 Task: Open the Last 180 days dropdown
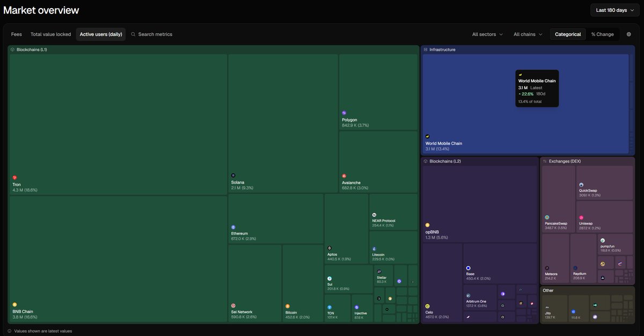(x=614, y=10)
